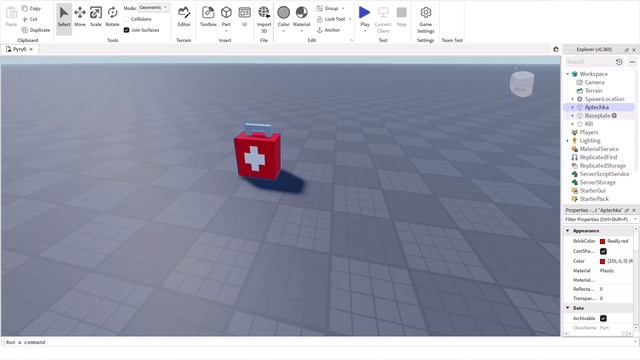Select StarterGui in the Explorer
This screenshot has height=360, width=640.
point(593,191)
